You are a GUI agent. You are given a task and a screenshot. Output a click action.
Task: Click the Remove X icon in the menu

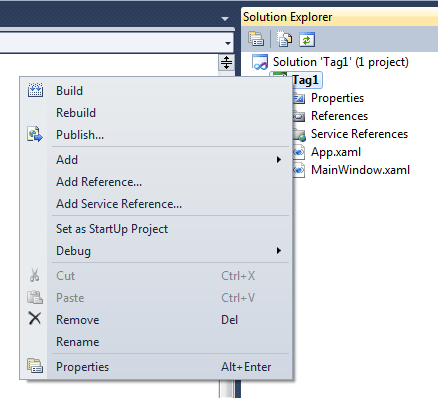coord(35,318)
